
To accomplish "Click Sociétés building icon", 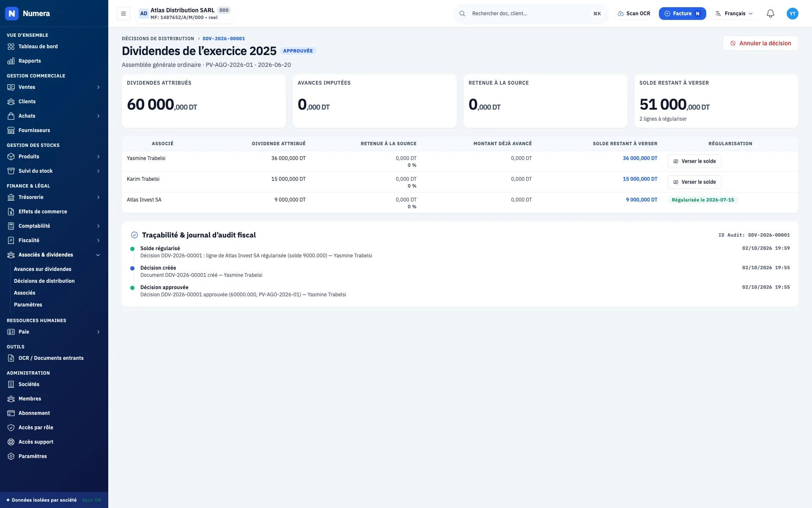I will point(11,384).
